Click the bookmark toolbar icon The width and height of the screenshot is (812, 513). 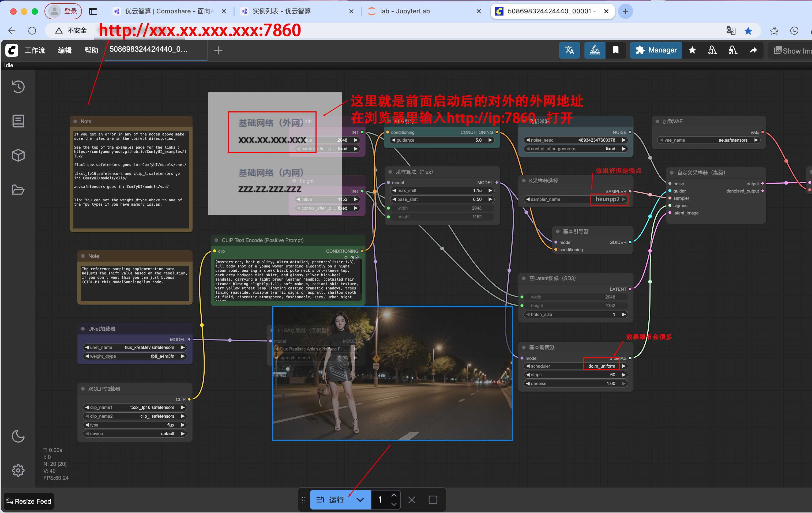[x=616, y=50]
